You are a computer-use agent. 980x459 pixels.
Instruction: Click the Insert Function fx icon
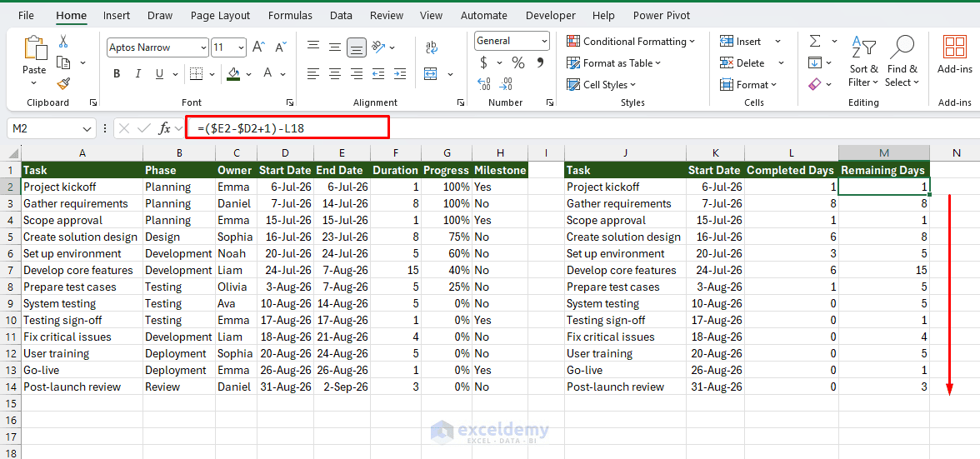tap(164, 128)
